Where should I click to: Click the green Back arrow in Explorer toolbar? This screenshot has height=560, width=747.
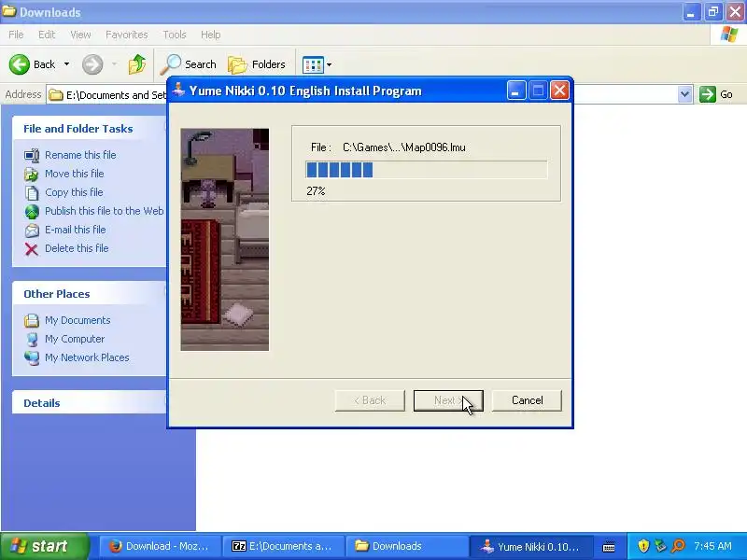(20, 64)
